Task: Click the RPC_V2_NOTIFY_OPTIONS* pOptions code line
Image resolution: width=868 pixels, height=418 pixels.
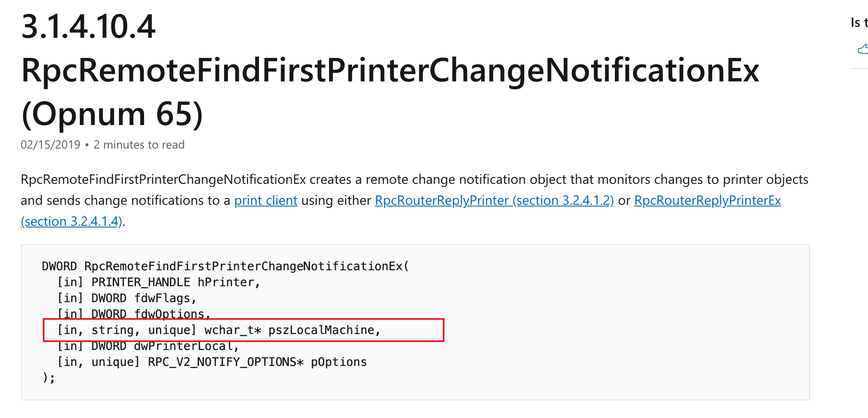Action: pyautogui.click(x=212, y=362)
